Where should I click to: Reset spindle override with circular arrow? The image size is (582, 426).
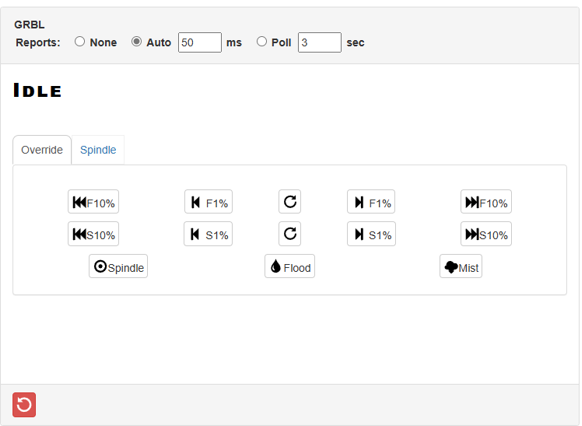290,234
